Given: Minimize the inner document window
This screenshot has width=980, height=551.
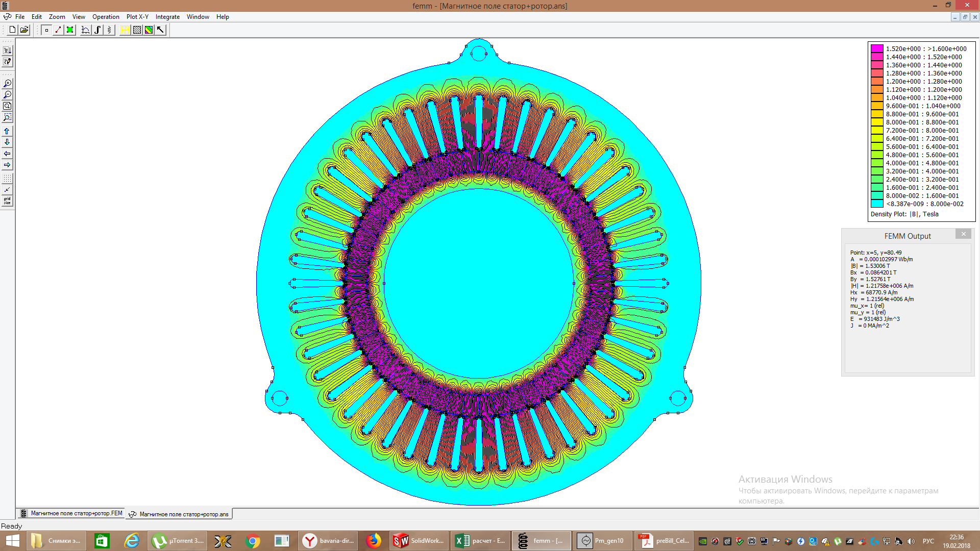Looking at the screenshot, I should [955, 17].
